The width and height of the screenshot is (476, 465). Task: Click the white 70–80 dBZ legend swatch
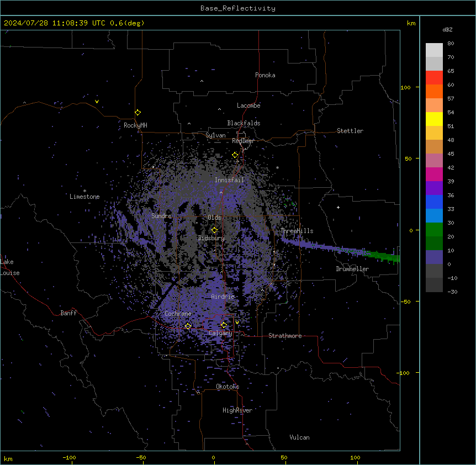tap(434, 50)
